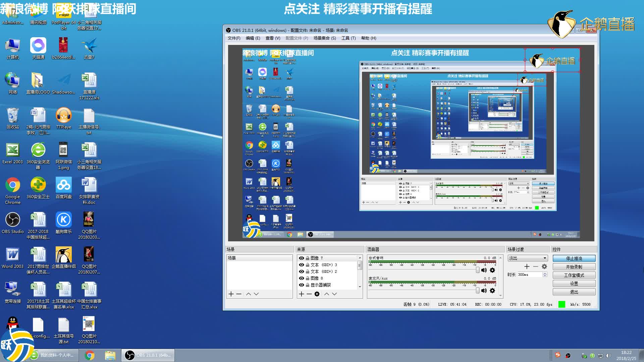Image resolution: width=644 pixels, height=362 pixels.
Task: Open the 场景集合(S) menu
Action: click(x=324, y=38)
